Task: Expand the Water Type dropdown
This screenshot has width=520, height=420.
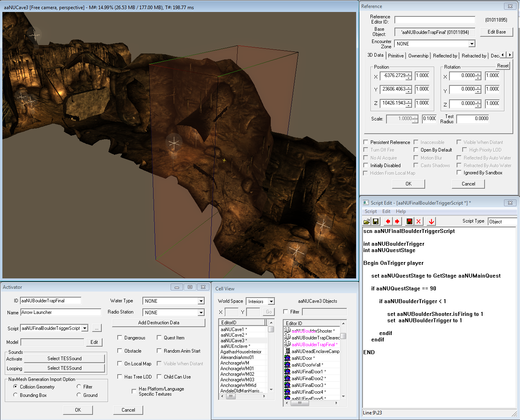Action: point(201,301)
